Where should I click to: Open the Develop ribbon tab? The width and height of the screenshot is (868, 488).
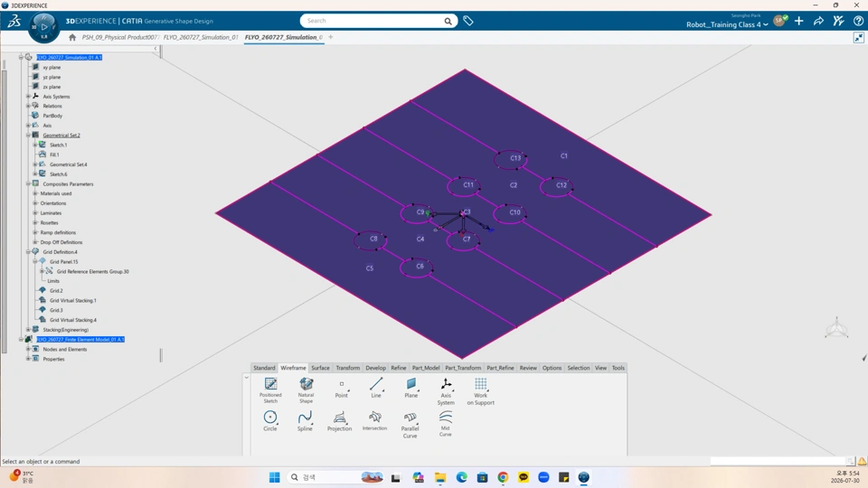tap(375, 368)
